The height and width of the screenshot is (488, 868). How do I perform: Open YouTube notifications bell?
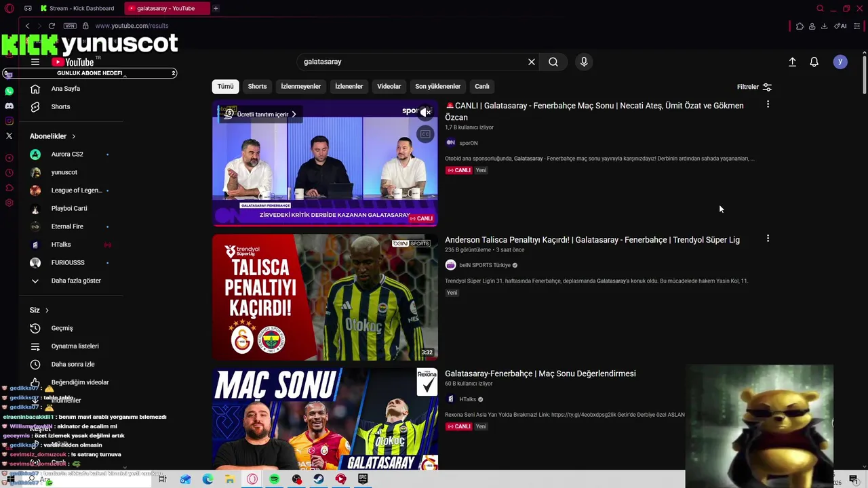(x=814, y=62)
